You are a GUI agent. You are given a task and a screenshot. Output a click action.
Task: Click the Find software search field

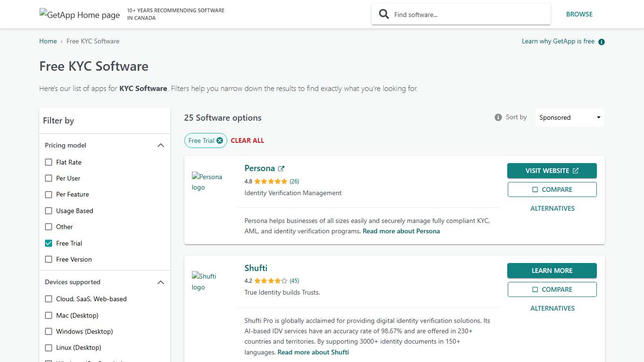[x=467, y=14]
